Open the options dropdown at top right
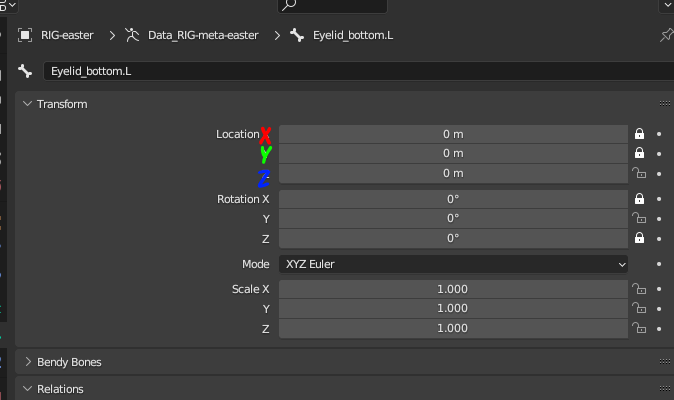 tap(667, 5)
